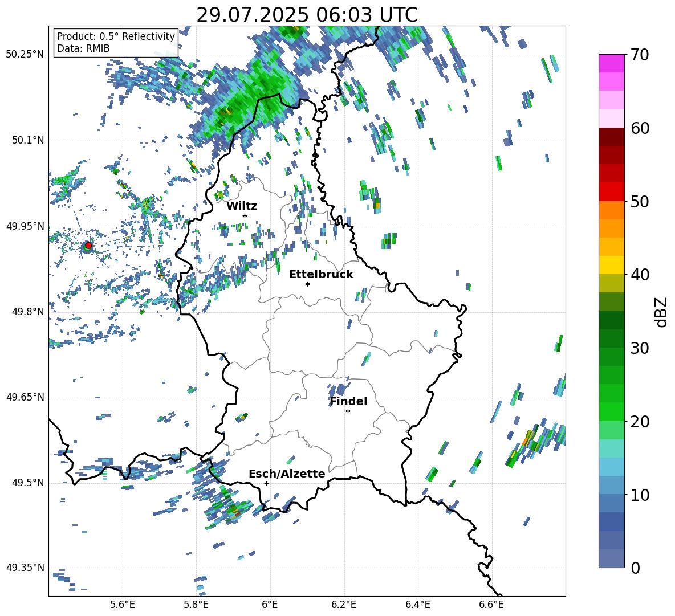675x616 pixels.
Task: Click the bright red colorbar band near 50
Action: click(612, 192)
